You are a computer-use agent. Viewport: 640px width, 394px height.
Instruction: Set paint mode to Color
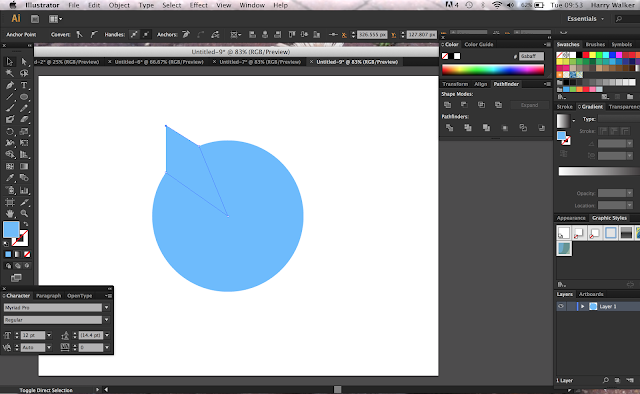point(8,254)
